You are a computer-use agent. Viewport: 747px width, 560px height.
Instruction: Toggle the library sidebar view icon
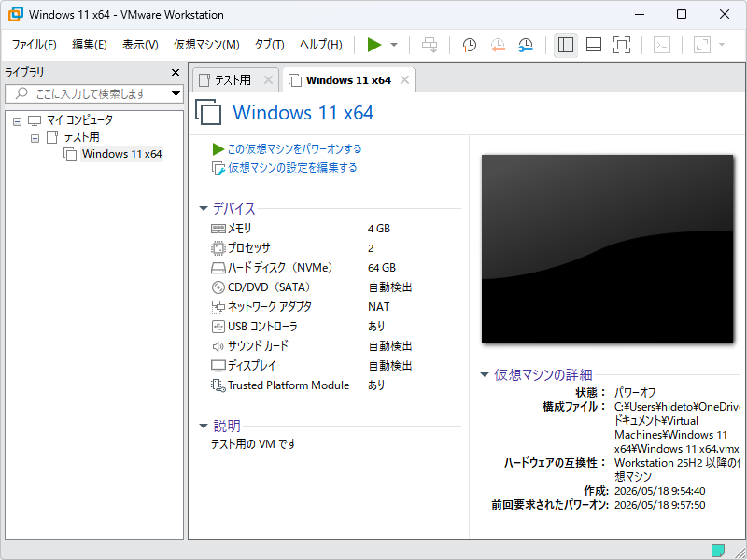click(566, 45)
